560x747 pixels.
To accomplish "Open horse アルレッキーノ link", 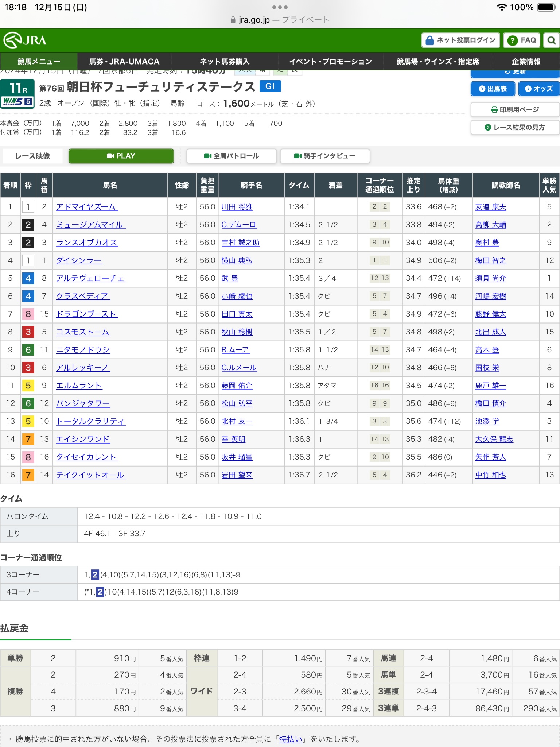I will (83, 368).
